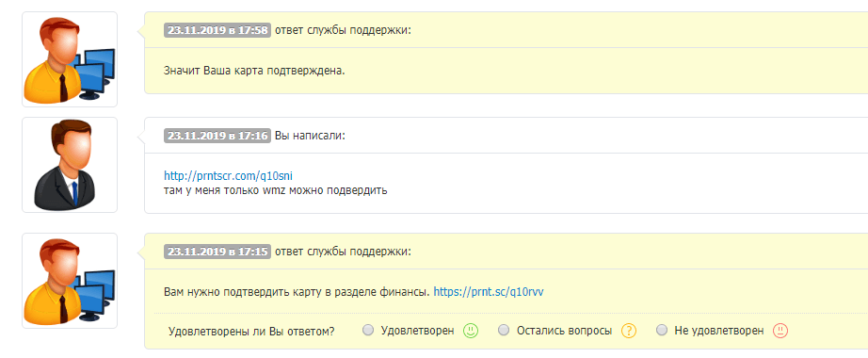Open the prntscr.com/q10sni link
868x358 pixels.
[x=228, y=175]
